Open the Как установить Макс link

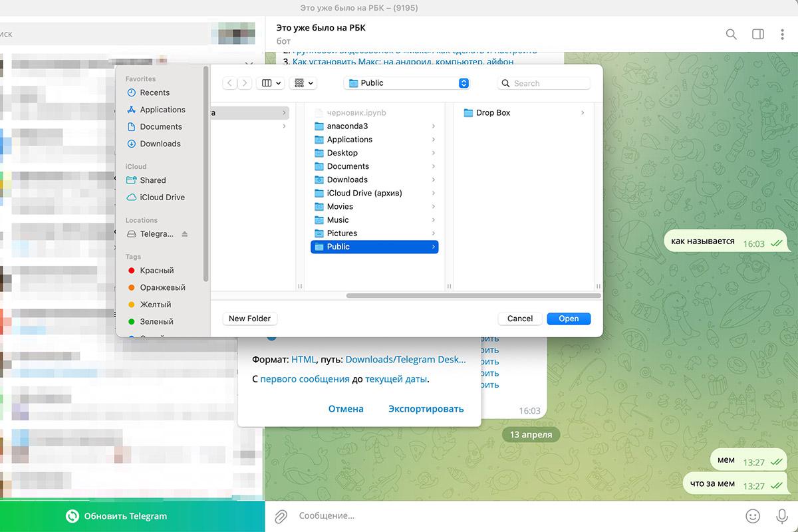pos(403,61)
